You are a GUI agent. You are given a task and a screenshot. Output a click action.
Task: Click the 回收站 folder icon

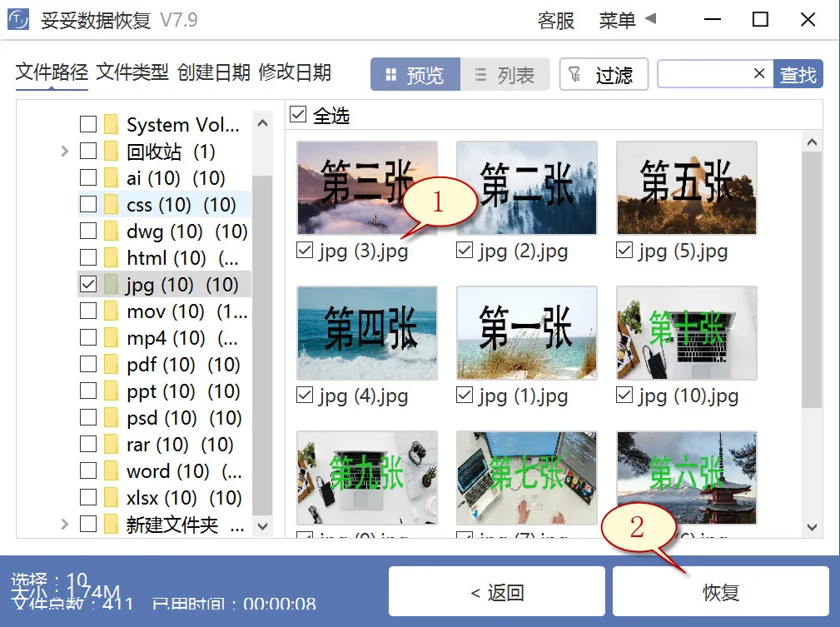point(111,151)
